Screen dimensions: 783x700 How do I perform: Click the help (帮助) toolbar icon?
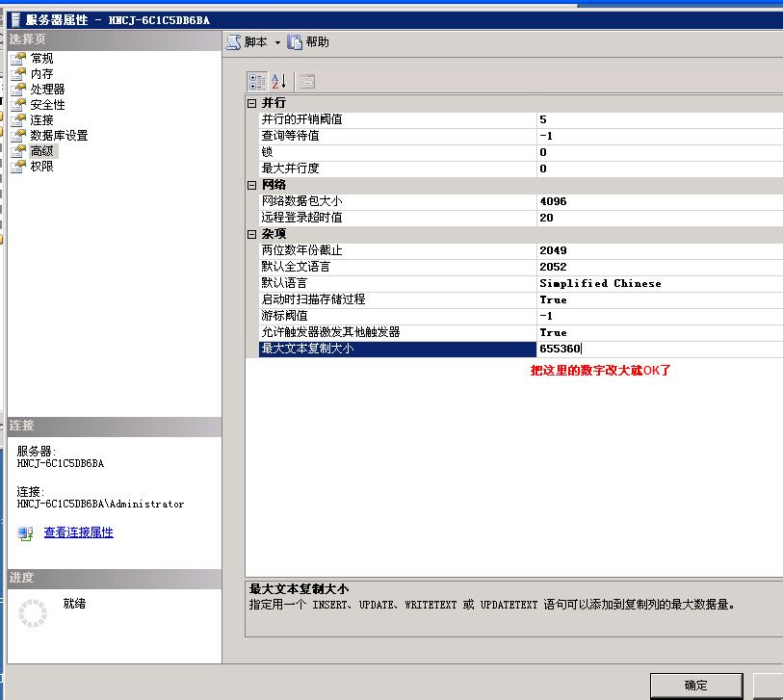295,42
